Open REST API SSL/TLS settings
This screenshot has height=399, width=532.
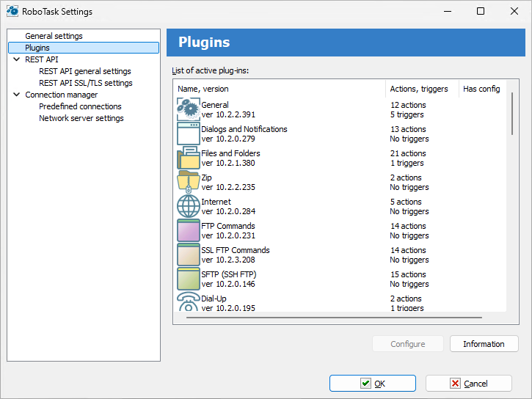point(86,83)
